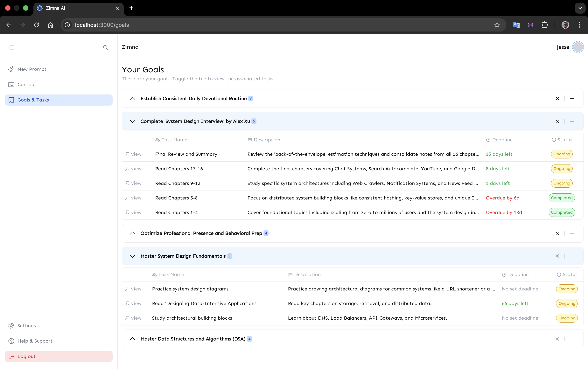Collapse 'Master System Design Fundamentals' tile
The image size is (588, 369).
coord(133,256)
